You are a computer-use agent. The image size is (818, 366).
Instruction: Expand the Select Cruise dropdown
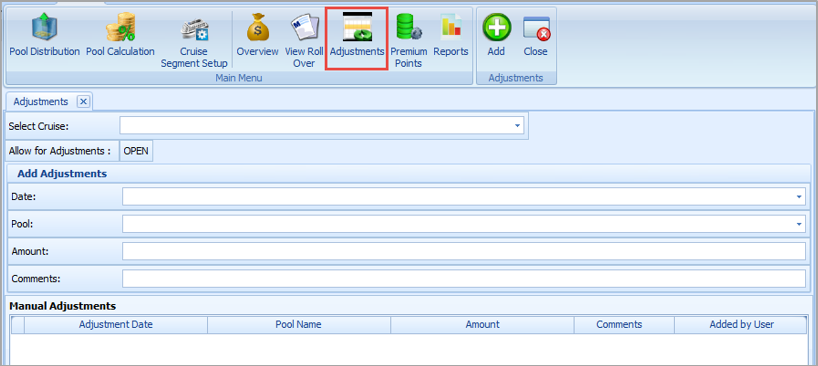(517, 126)
